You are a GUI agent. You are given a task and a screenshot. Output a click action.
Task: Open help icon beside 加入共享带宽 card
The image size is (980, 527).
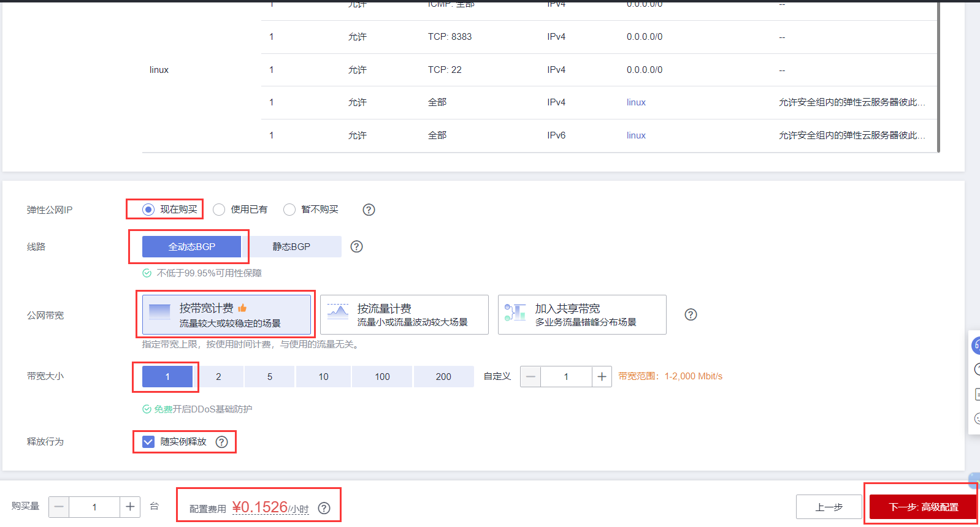click(x=691, y=314)
